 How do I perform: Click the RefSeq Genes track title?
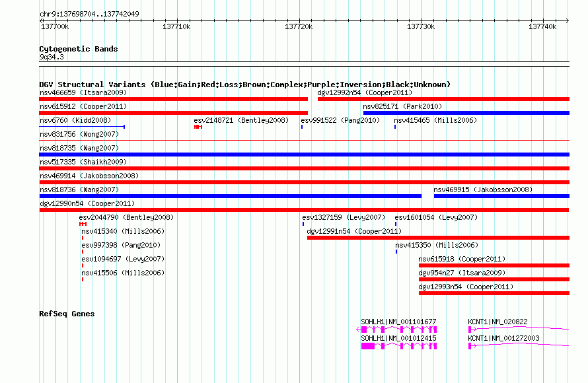[x=67, y=314]
